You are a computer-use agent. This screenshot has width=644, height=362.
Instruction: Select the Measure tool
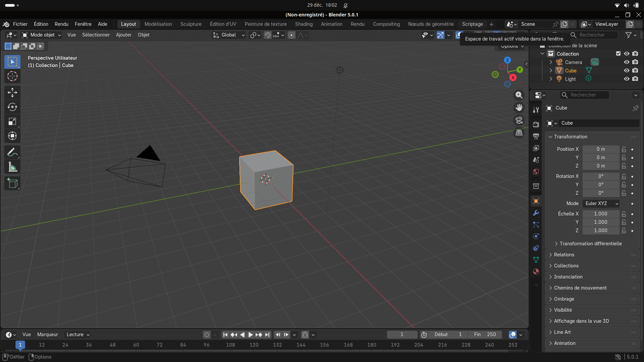coord(12,167)
